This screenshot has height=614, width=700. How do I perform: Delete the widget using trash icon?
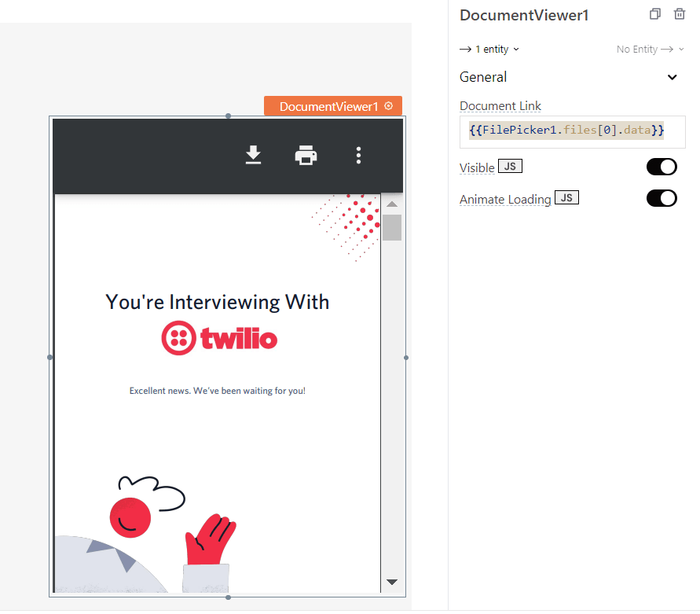[x=680, y=14]
